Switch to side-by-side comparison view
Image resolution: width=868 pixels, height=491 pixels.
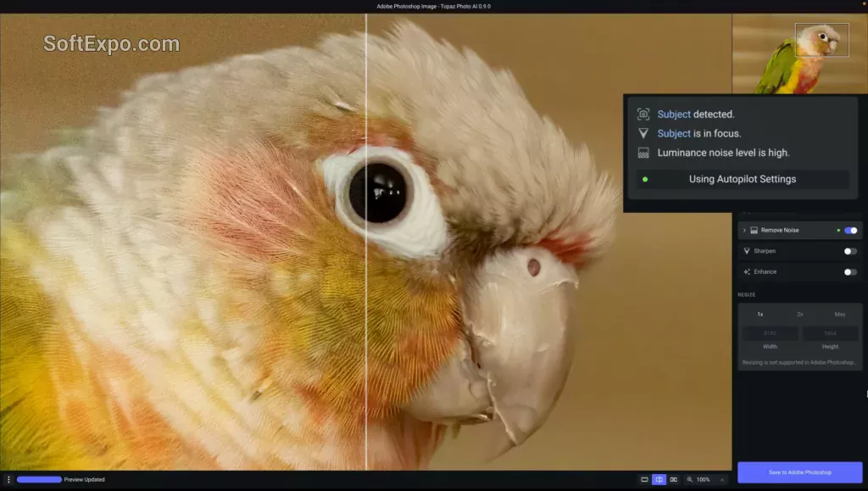674,480
